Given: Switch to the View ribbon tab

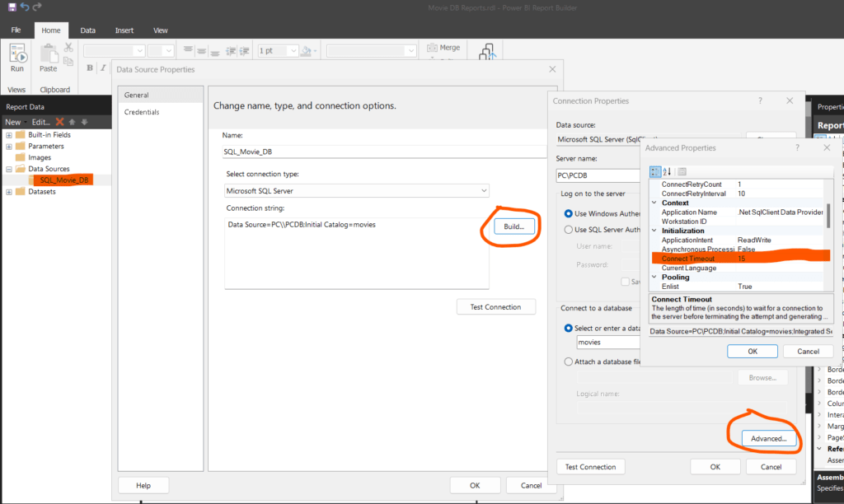Looking at the screenshot, I should point(161,30).
